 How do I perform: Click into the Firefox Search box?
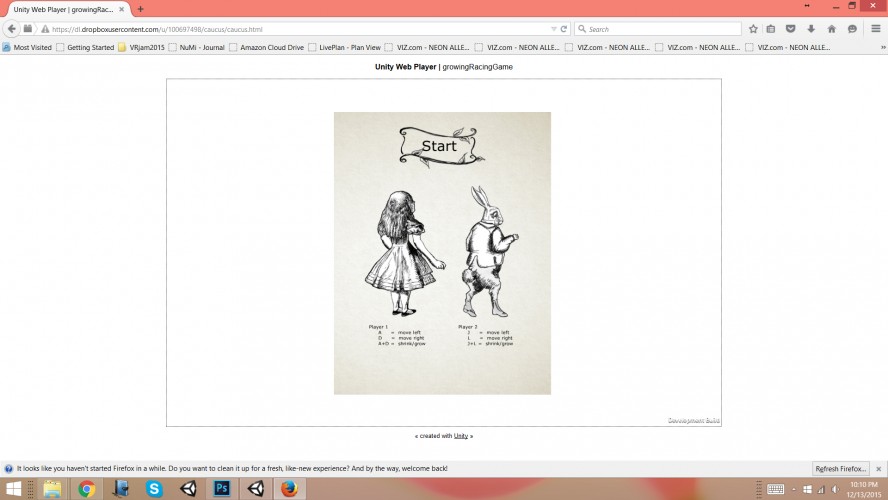658,29
